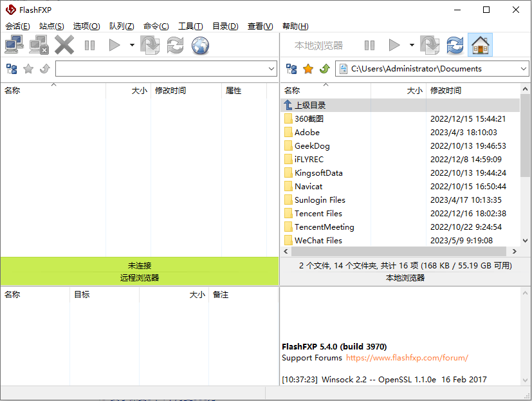The image size is (532, 401).
Task: Click the blue local refresh icon
Action: click(455, 45)
